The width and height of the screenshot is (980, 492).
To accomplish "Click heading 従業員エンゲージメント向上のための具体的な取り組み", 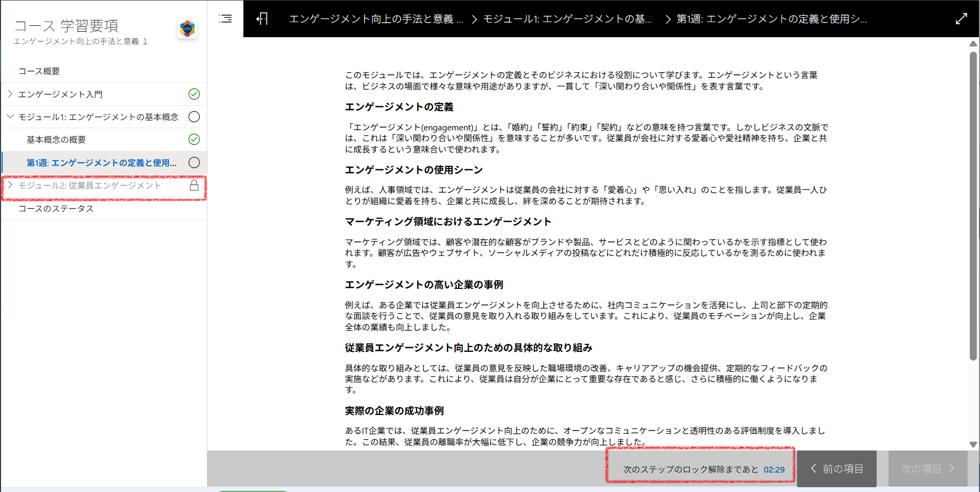I will (x=469, y=348).
